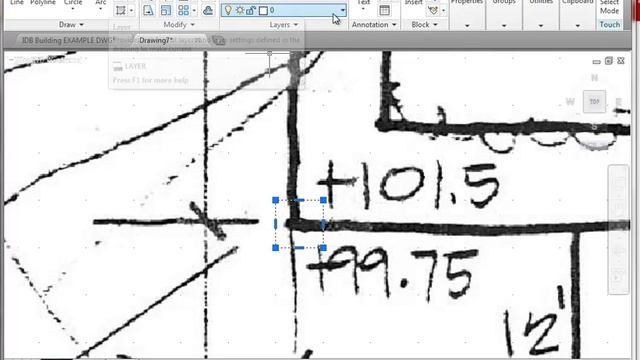
Task: Expand the Clipboard panel arrow
Action: (x=577, y=26)
